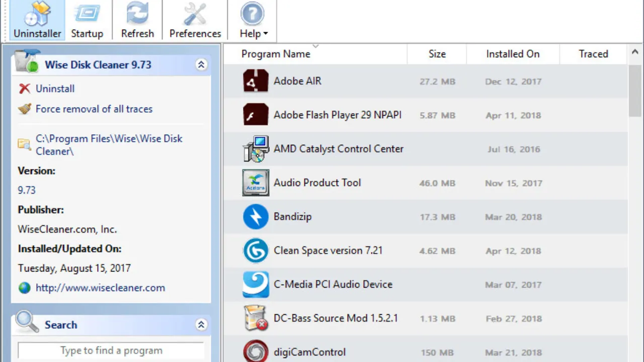Click the digiCamControl icon

click(256, 351)
